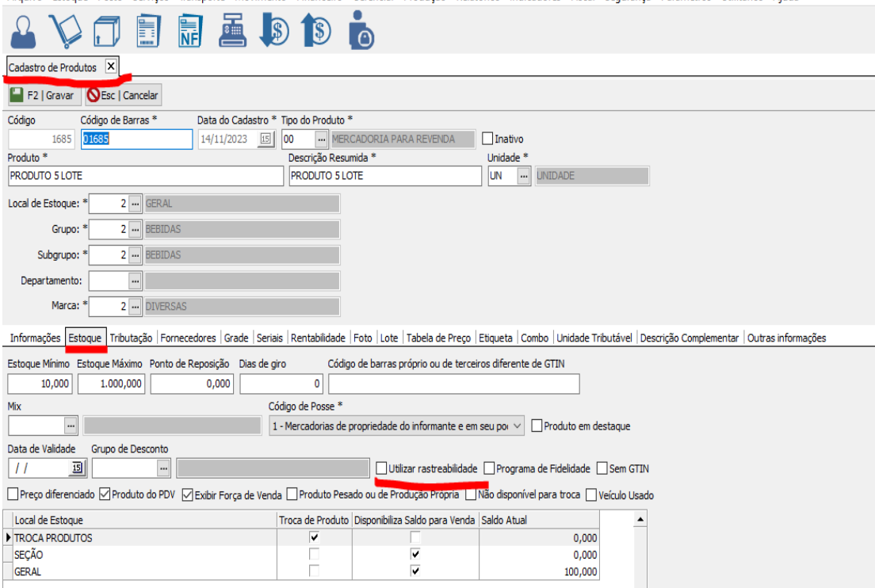Viewport: 875px width, 588px height.
Task: Open the Unidade lookup ellipsis button
Action: [523, 176]
